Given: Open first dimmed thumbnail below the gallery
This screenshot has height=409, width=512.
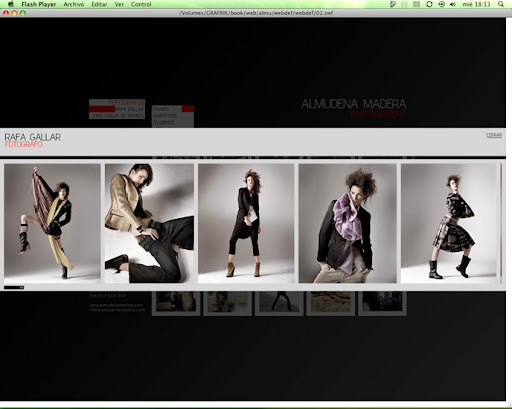Looking at the screenshot, I should click(176, 303).
